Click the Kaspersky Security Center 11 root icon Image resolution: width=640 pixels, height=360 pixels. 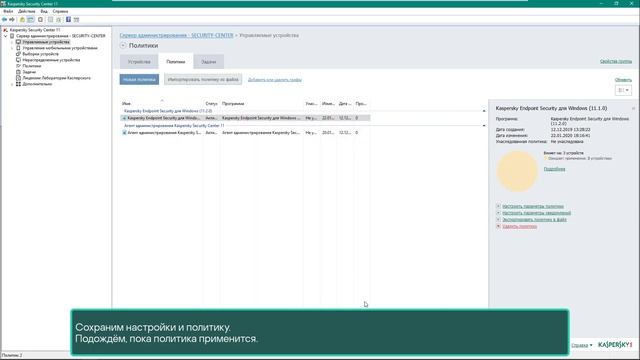click(x=5, y=30)
